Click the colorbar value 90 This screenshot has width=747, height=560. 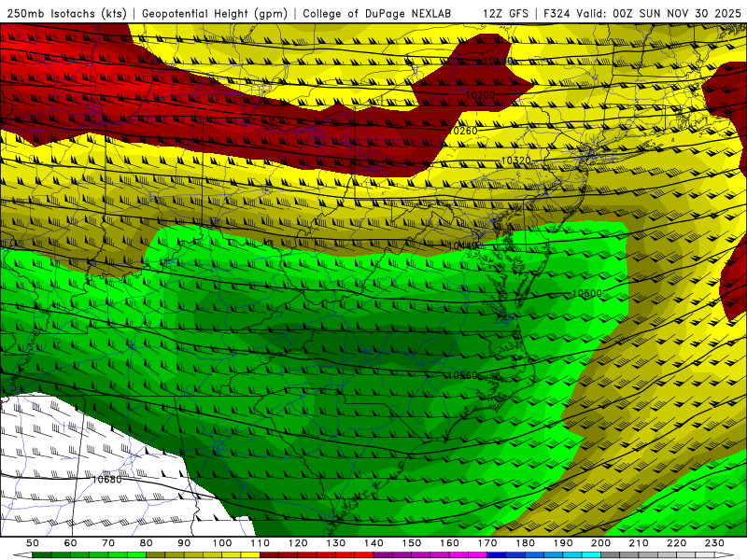[184, 543]
